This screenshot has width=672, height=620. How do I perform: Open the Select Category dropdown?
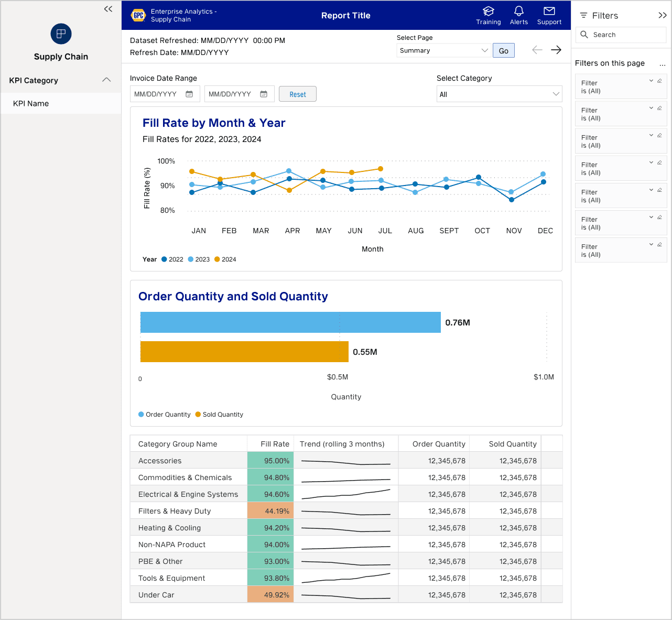(499, 94)
